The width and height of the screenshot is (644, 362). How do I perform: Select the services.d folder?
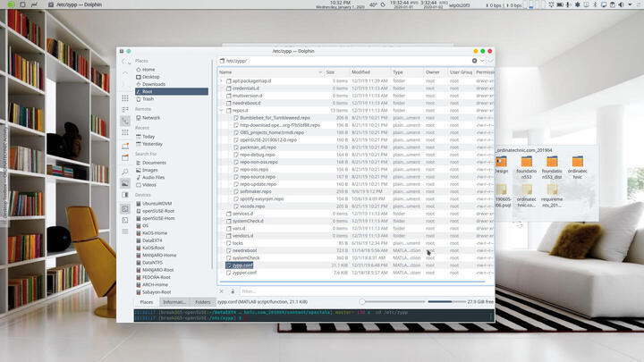click(x=242, y=214)
